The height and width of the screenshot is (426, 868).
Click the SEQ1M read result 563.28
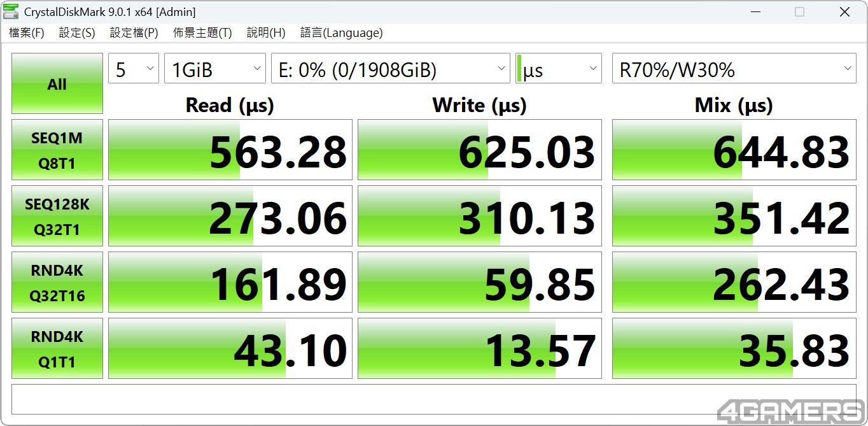pos(230,150)
